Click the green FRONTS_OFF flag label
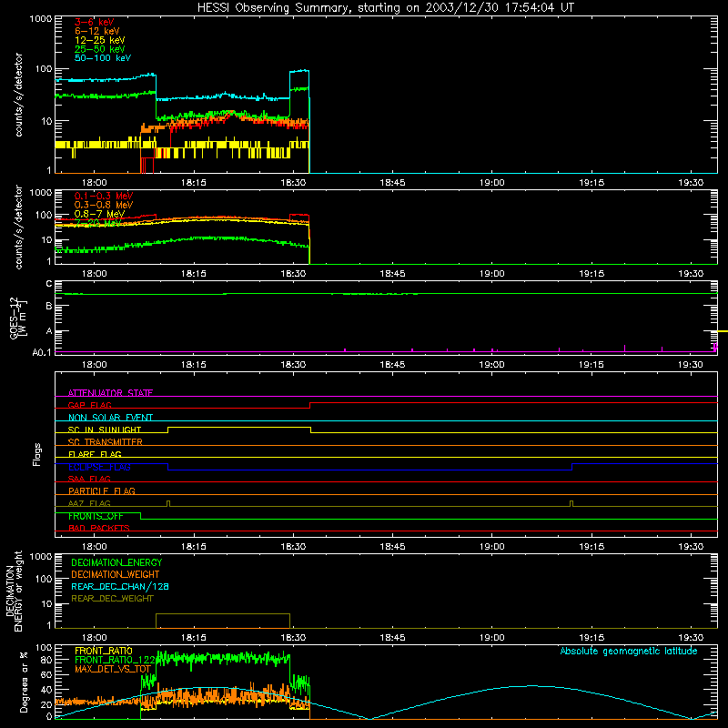This screenshot has height=728, width=728. (96, 516)
